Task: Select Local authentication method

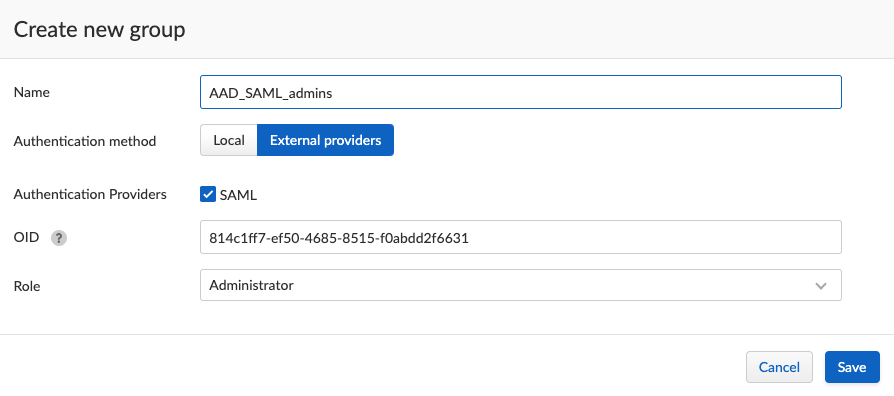Action: 229,140
